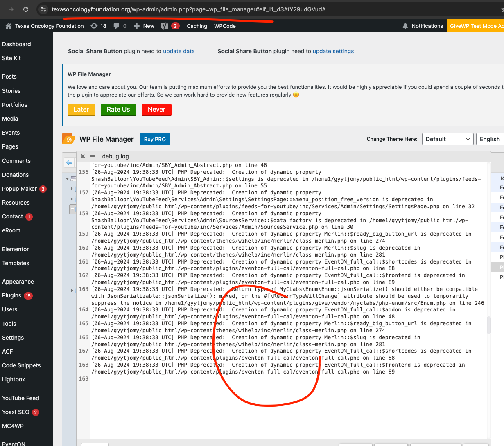Open MC4WP in the sidebar
Image resolution: width=504 pixels, height=446 pixels.
(x=13, y=426)
